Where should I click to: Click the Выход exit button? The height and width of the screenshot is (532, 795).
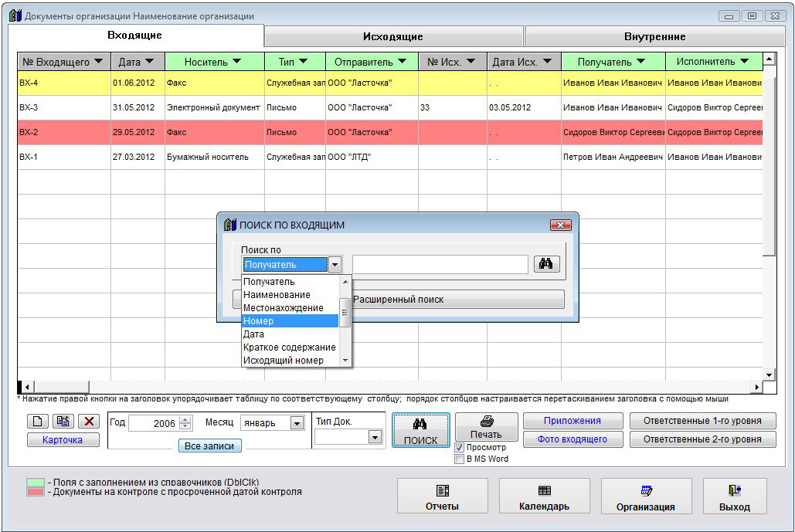(x=734, y=496)
